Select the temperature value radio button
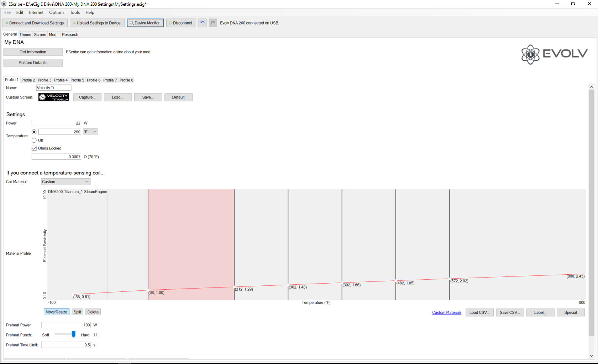 coord(34,132)
